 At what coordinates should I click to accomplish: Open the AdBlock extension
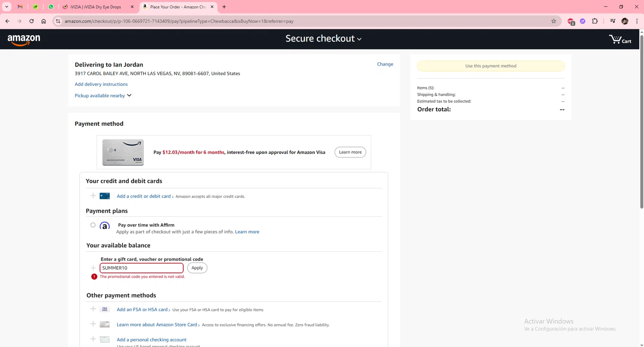tap(571, 21)
